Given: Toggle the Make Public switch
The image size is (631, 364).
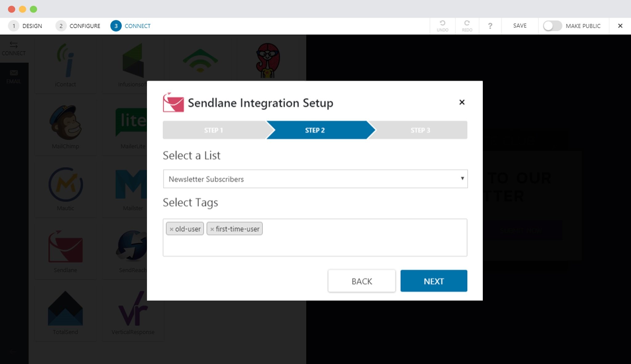Looking at the screenshot, I should pyautogui.click(x=552, y=26).
